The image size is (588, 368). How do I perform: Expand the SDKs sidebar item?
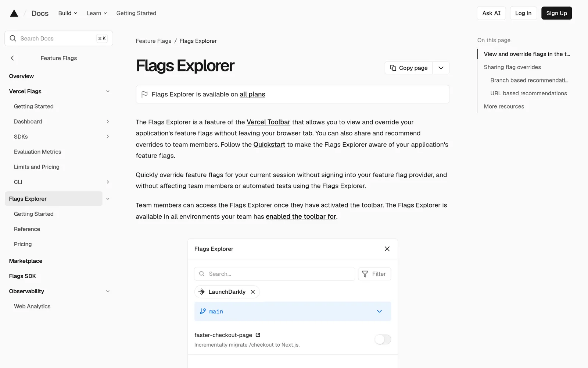click(108, 137)
